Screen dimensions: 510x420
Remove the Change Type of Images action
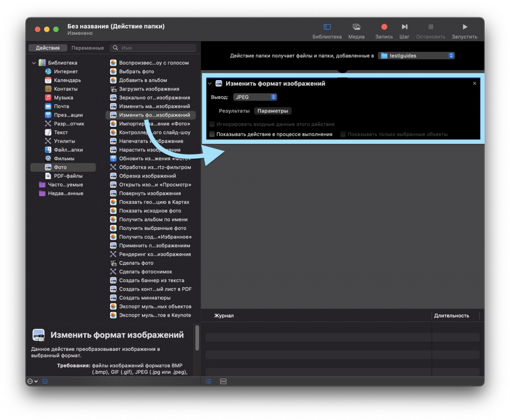click(x=474, y=84)
